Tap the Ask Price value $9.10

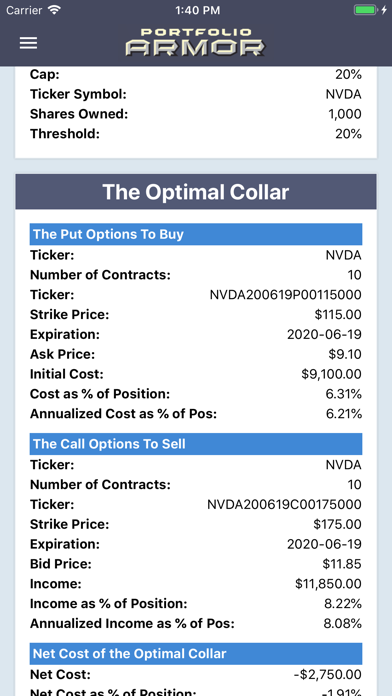click(345, 354)
